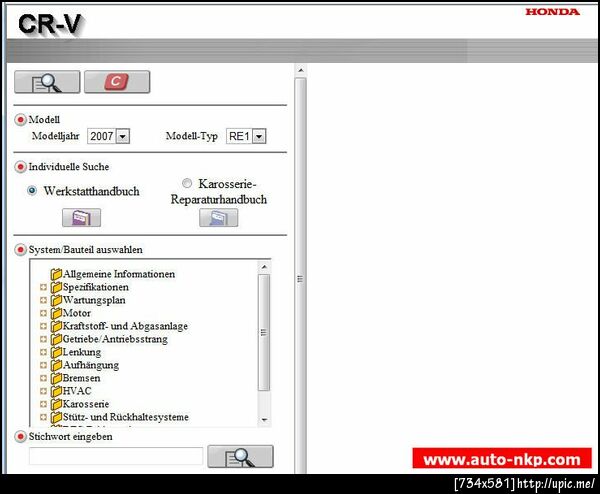Select the Karosserie tree entry
The width and height of the screenshot is (600, 494).
pos(86,404)
